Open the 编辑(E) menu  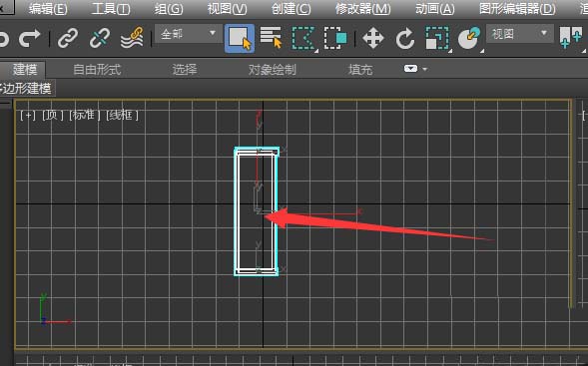click(x=48, y=8)
